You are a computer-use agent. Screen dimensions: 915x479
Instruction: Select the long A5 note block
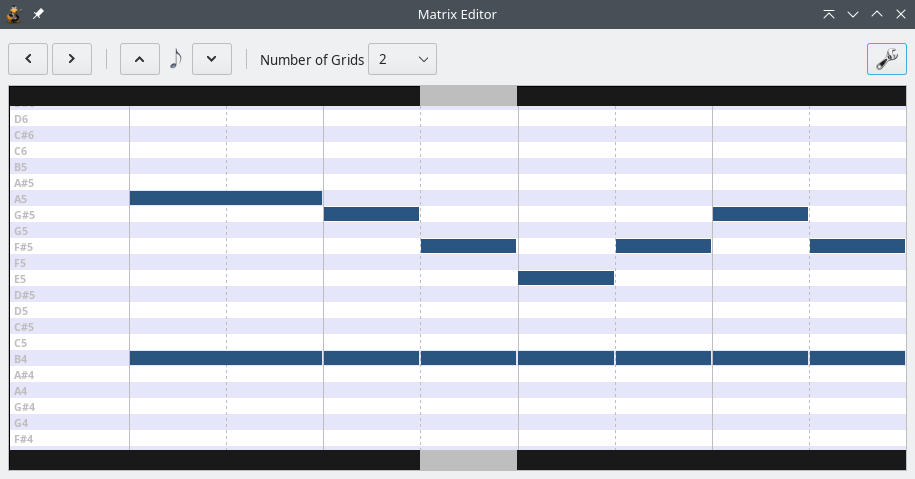(x=225, y=198)
